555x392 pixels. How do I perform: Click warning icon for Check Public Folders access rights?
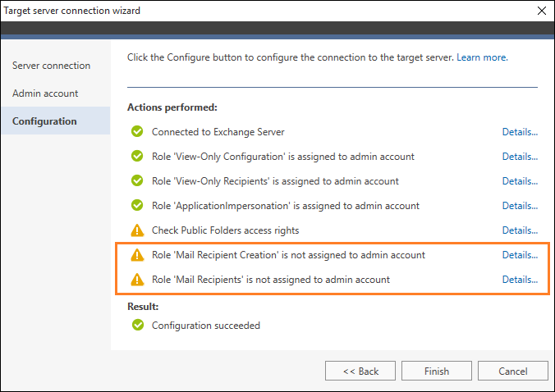137,230
